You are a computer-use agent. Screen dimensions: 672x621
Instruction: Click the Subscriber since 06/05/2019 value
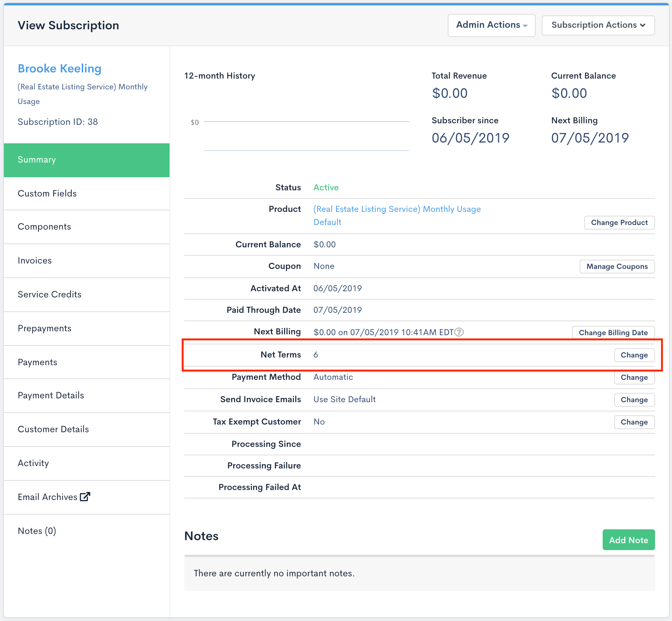tap(470, 138)
